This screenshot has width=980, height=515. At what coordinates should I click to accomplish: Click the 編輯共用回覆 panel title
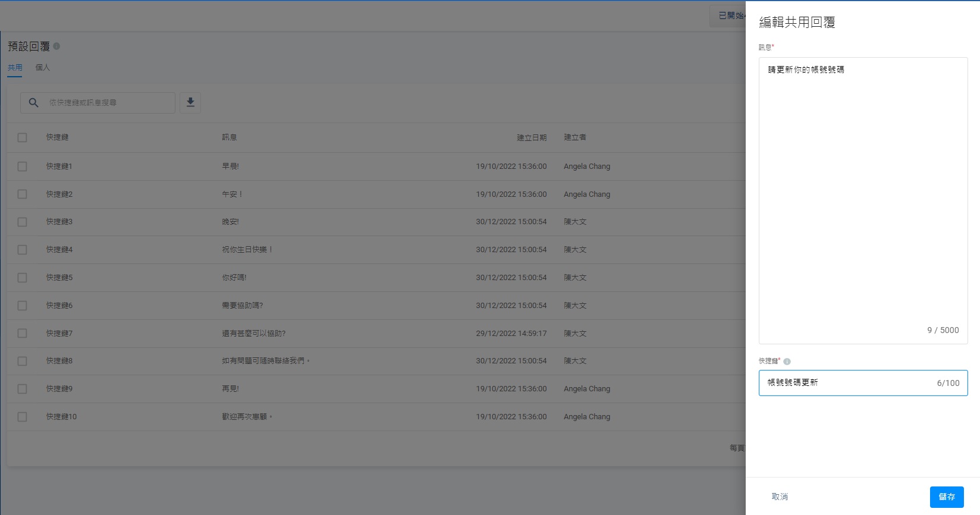(x=797, y=23)
